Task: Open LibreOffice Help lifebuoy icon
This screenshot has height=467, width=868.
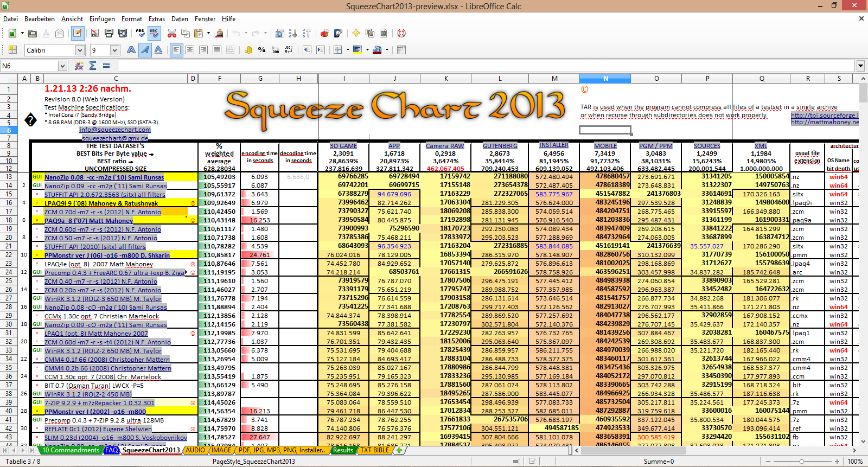Action: point(401,33)
